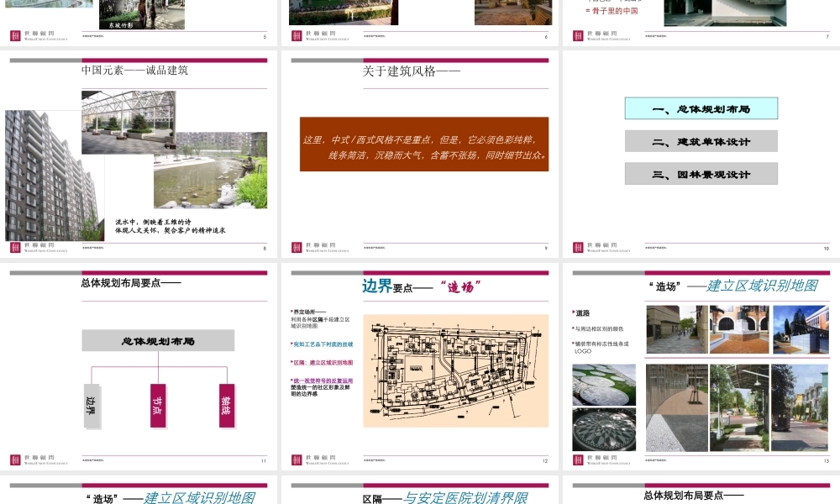Click the slide 14 title 建立区域识别地图
This screenshot has width=840, height=504.
pos(199,498)
